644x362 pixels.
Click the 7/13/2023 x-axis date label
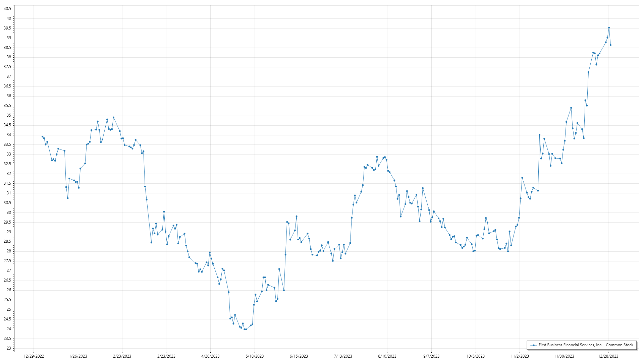coord(343,356)
